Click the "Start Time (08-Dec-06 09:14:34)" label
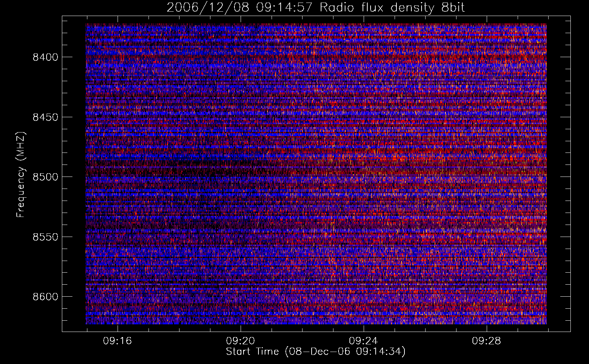The image size is (589, 364). [x=316, y=352]
